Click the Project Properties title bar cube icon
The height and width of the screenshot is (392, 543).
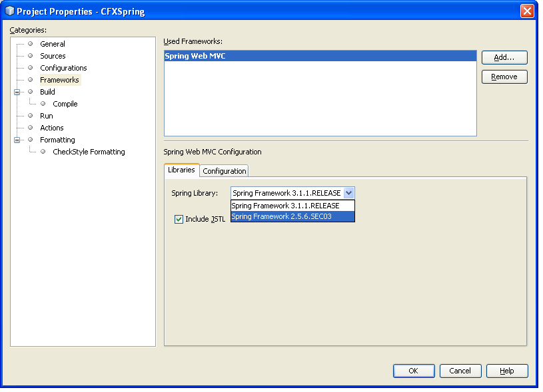(9, 11)
